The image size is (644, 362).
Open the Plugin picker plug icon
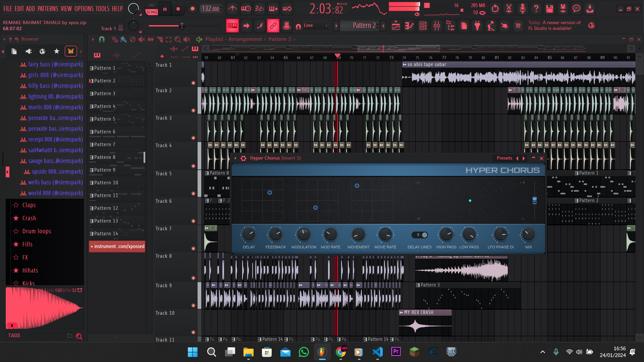click(x=477, y=26)
